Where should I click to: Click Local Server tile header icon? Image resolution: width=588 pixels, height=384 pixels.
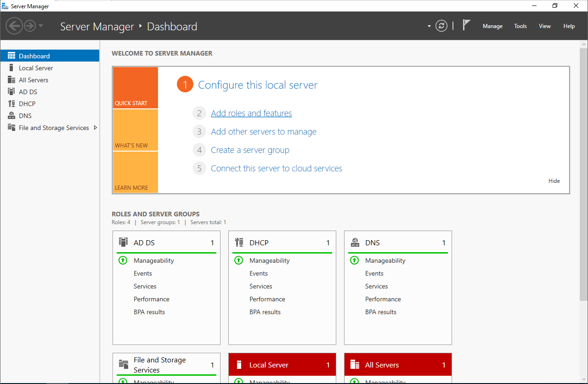click(239, 365)
